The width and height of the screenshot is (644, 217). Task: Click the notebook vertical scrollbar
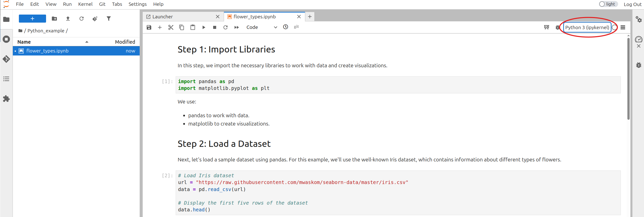(x=628, y=78)
